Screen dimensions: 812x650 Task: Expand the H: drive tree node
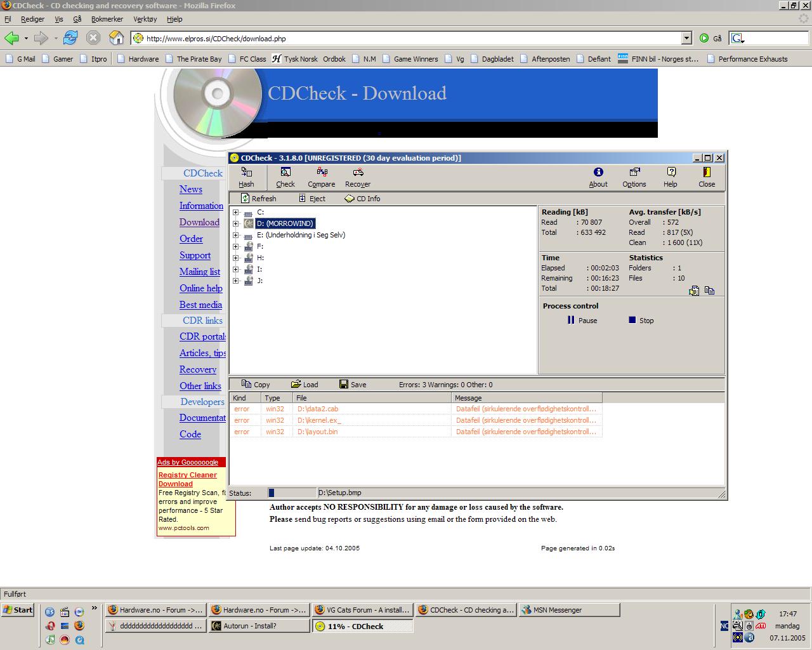(x=236, y=258)
